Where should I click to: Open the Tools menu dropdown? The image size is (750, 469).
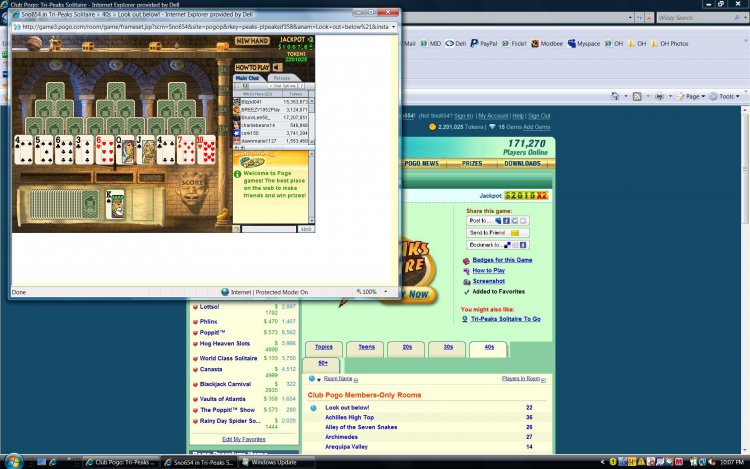(x=725, y=96)
